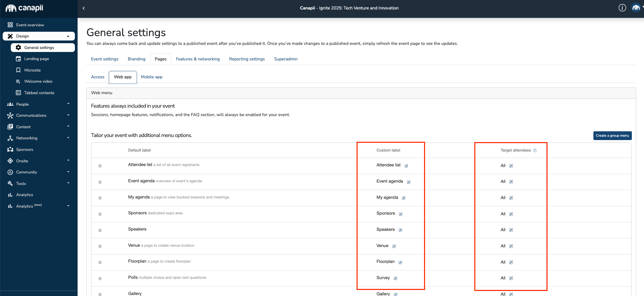This screenshot has height=296, width=644.
Task: Click drag handle for Attendee list row
Action: point(100,166)
